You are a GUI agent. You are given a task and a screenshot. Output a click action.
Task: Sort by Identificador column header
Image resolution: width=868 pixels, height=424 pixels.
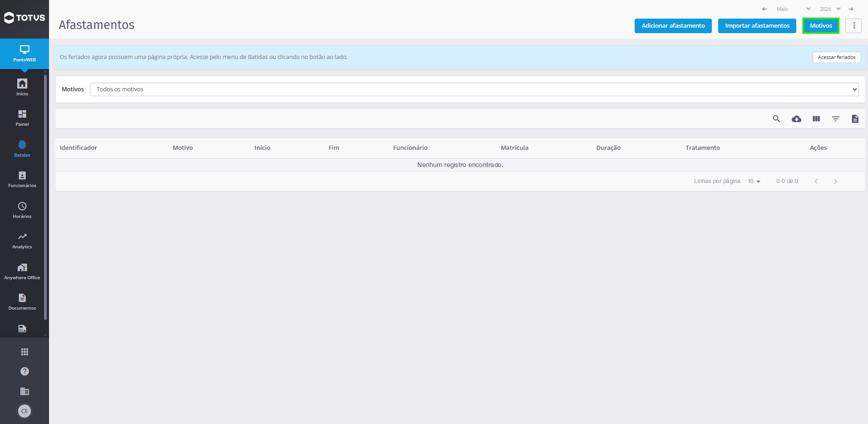(79, 148)
